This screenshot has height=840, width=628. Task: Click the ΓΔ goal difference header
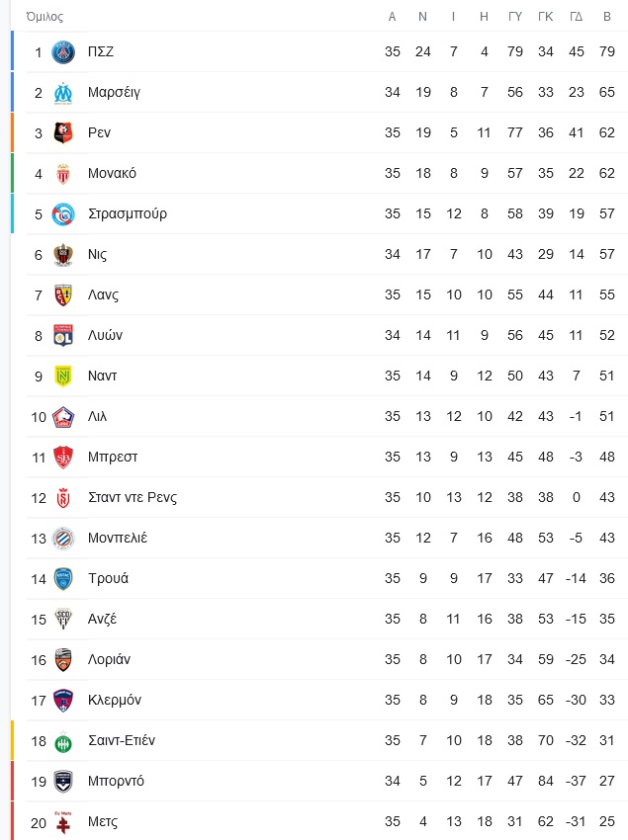pos(576,17)
